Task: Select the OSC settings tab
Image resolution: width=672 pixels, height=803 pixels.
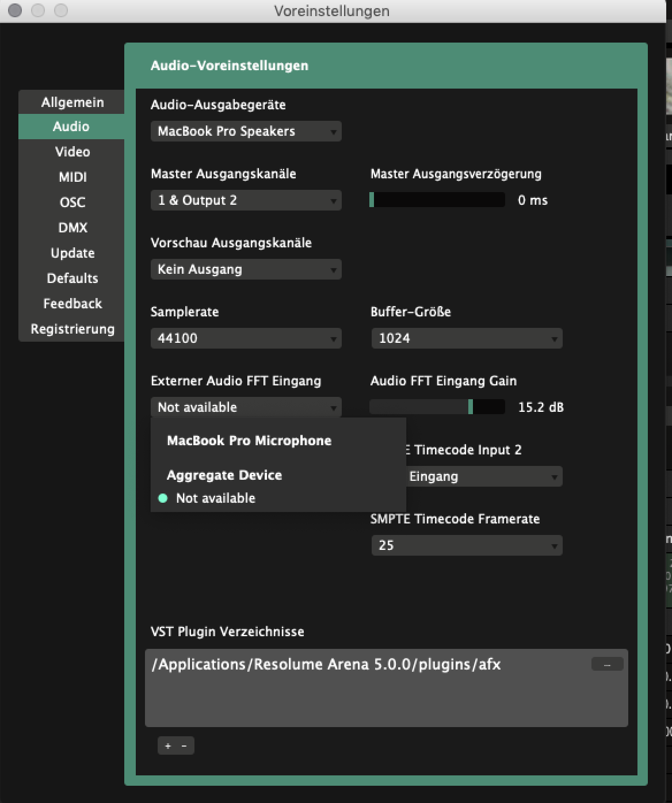Action: (72, 202)
